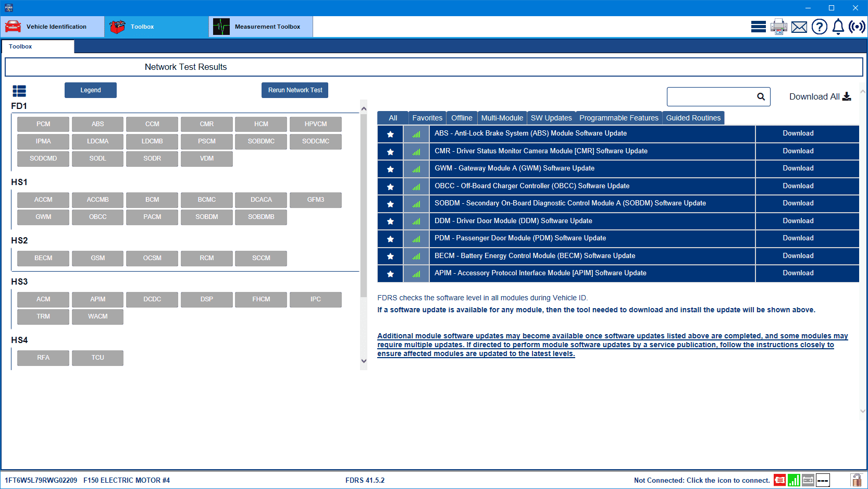The height and width of the screenshot is (489, 868).
Task: Open help with the question mark icon
Action: point(819,27)
